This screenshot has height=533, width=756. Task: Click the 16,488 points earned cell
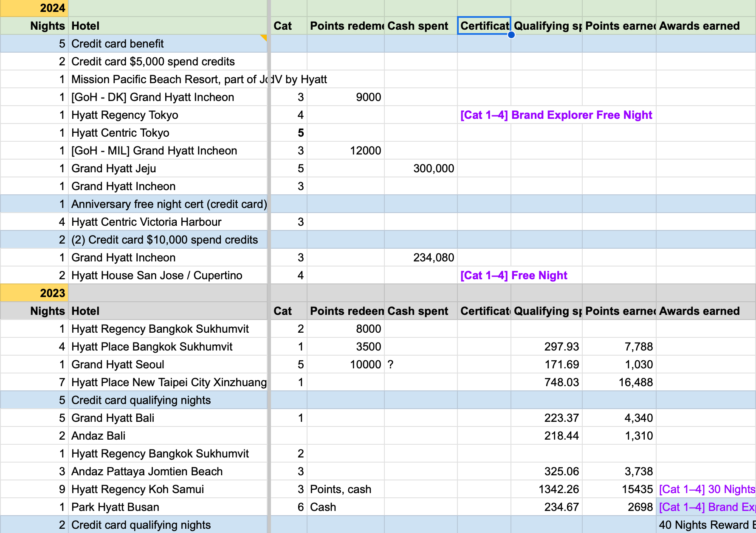click(619, 382)
